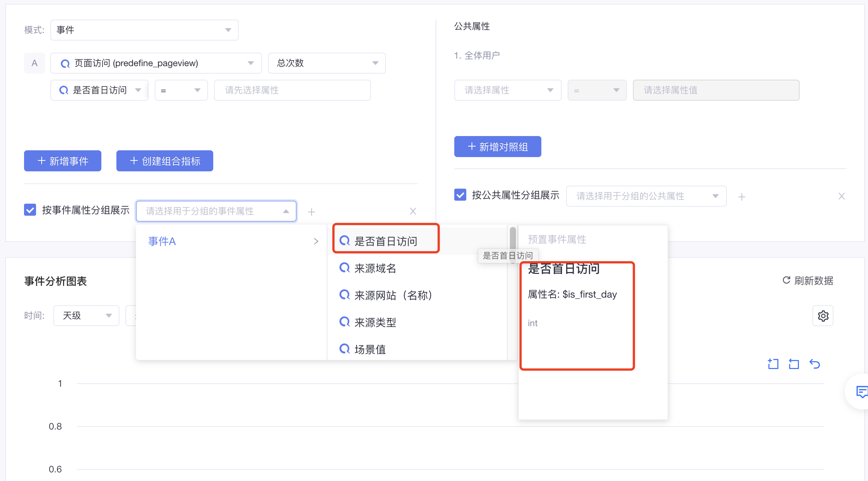
Task: Click 刷新数据 to refresh chart
Action: point(808,281)
